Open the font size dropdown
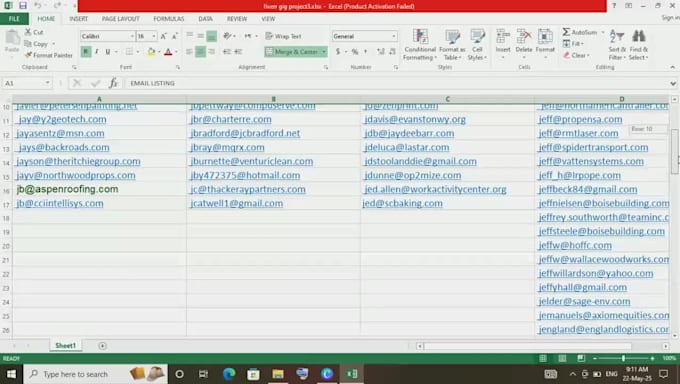 point(154,36)
